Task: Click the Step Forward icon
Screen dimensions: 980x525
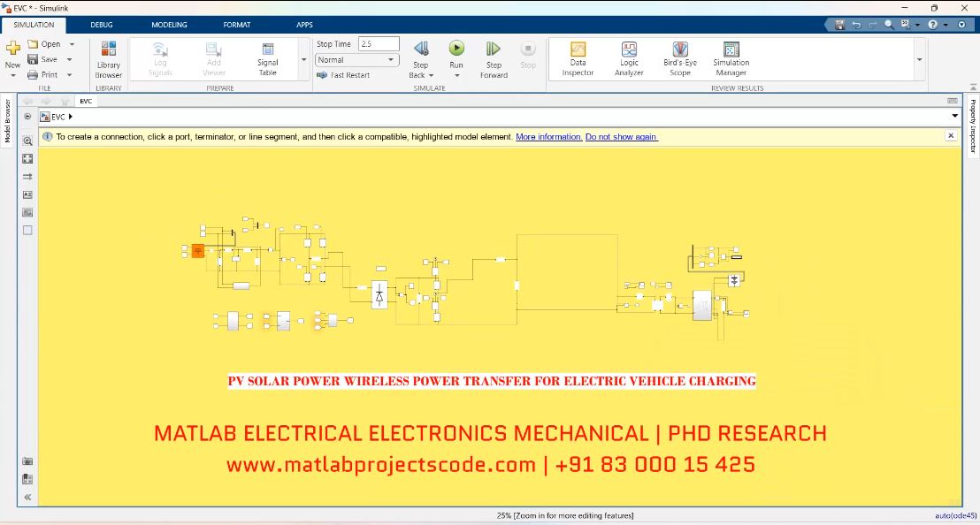Action: [494, 49]
